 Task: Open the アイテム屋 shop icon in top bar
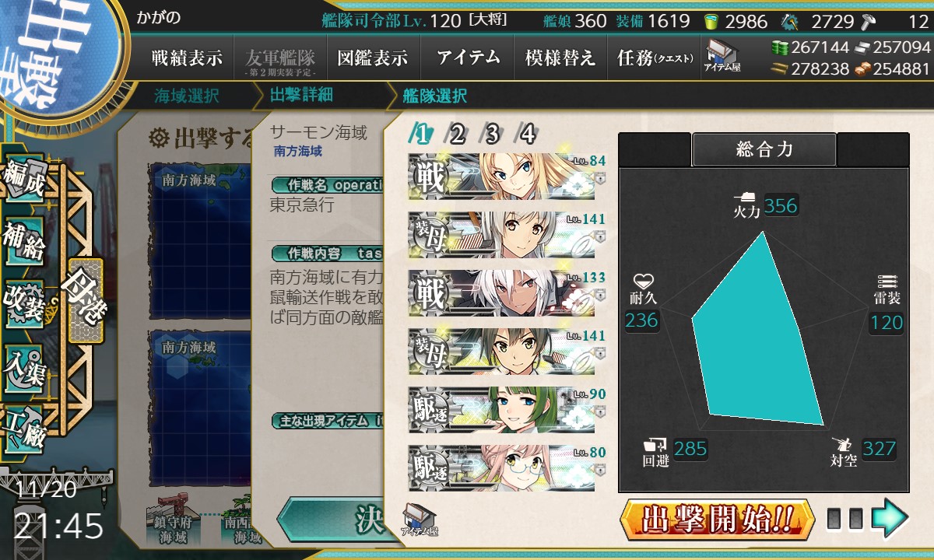723,57
